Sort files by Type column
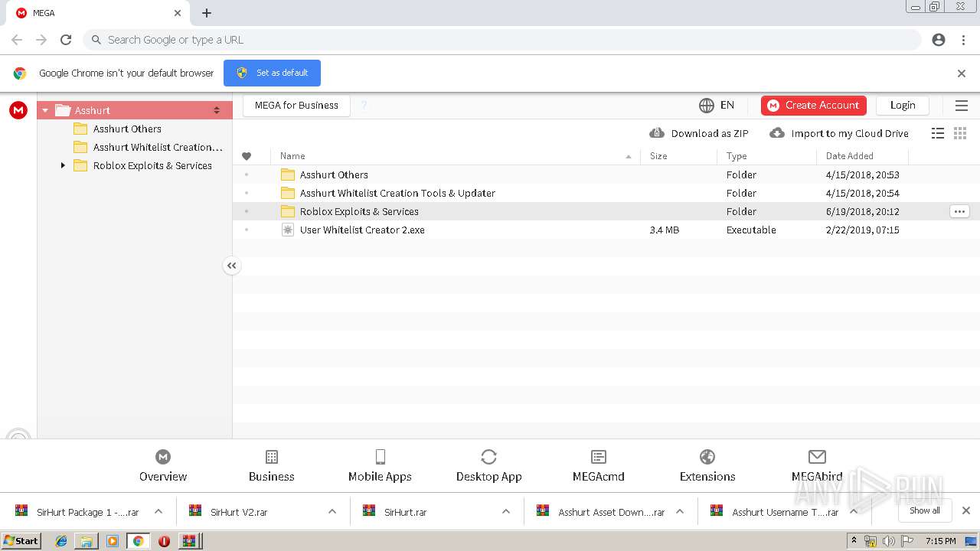 pos(766,156)
